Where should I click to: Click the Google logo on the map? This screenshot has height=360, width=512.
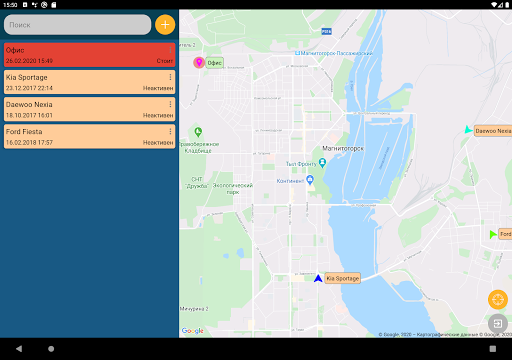[193, 331]
